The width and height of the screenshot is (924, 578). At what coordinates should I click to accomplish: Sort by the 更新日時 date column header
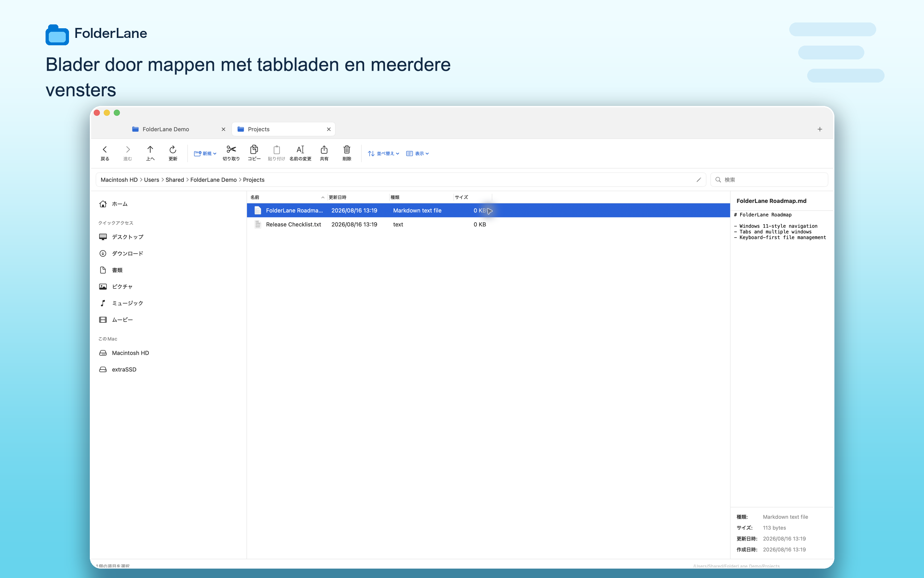(x=358, y=197)
